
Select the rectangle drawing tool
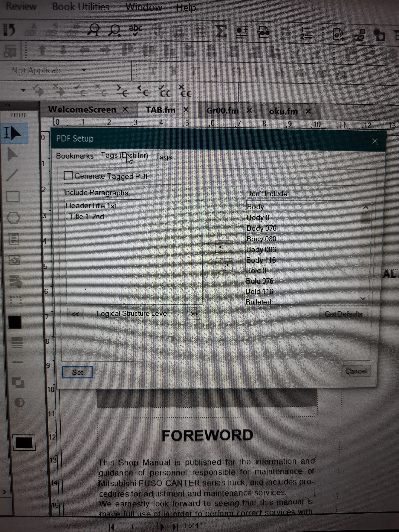click(13, 197)
